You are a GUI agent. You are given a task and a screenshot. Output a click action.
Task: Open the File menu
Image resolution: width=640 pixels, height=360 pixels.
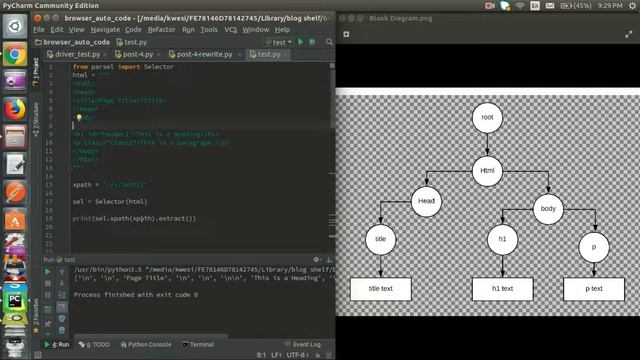click(x=39, y=29)
